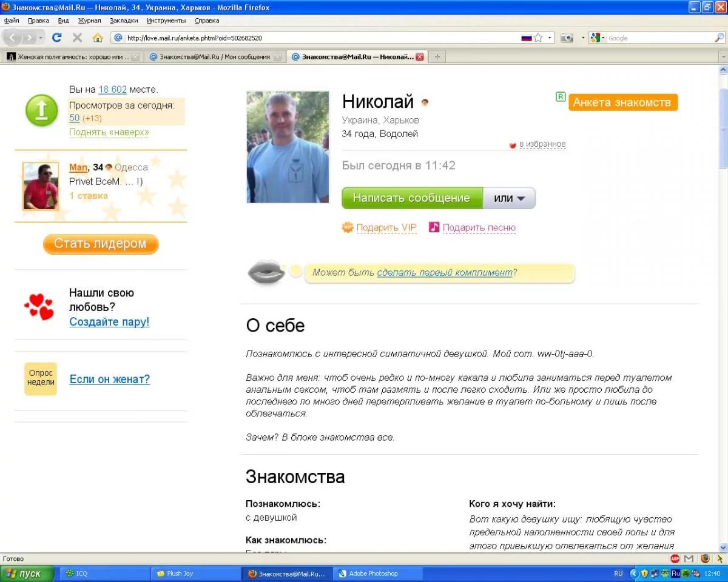Open the Man from Одесса thumbnail photo
This screenshot has height=582, width=728.
pos(41,186)
